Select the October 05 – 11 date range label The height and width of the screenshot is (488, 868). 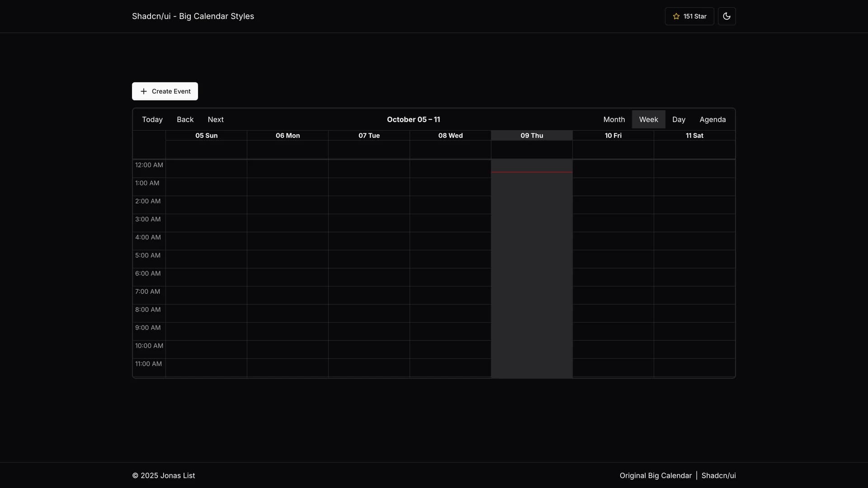click(x=414, y=119)
